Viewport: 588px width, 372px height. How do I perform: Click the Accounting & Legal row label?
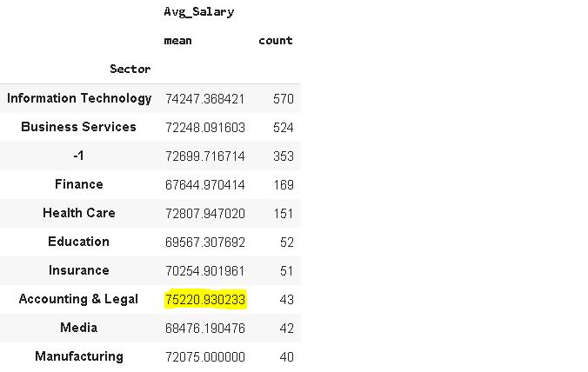pos(79,299)
